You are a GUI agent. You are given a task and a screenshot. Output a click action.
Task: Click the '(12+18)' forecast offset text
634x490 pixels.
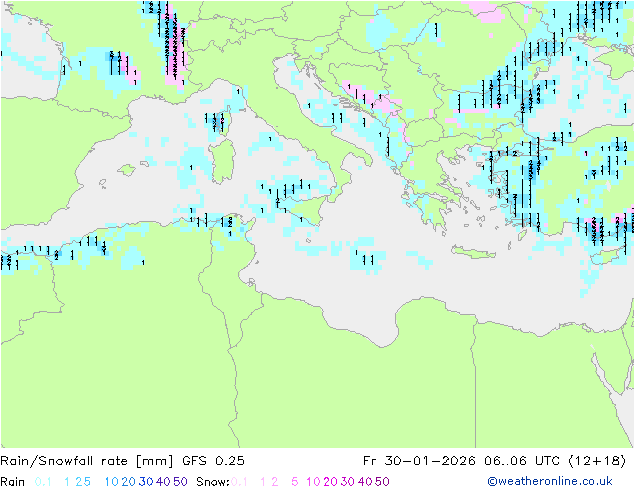597,461
